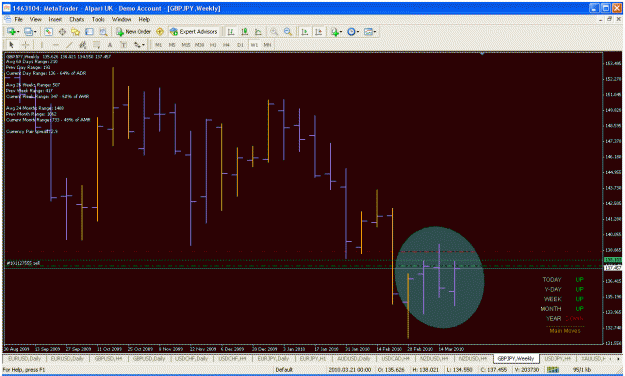Zoom in on the chart
Screen dimensions: 625x376
pyautogui.click(x=274, y=31)
